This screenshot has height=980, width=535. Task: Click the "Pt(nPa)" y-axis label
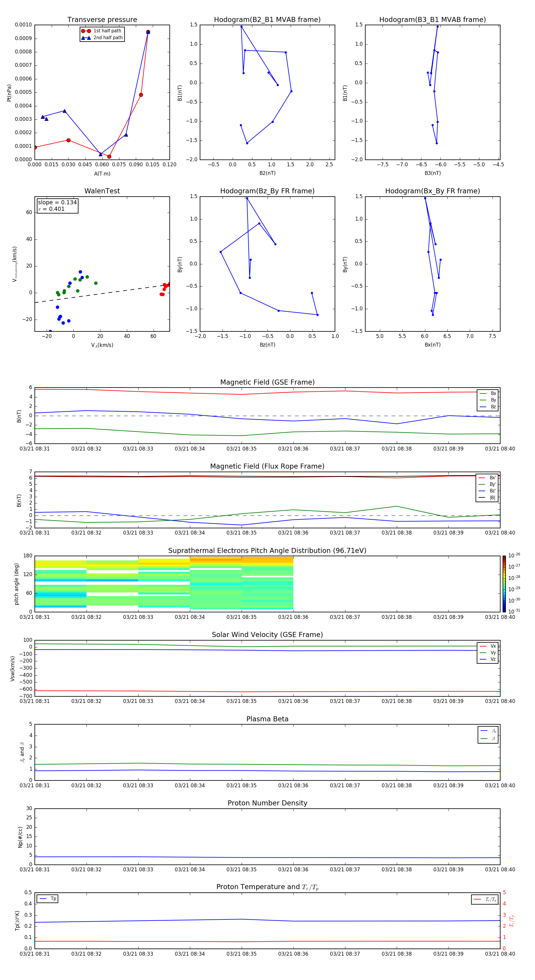[x=9, y=92]
